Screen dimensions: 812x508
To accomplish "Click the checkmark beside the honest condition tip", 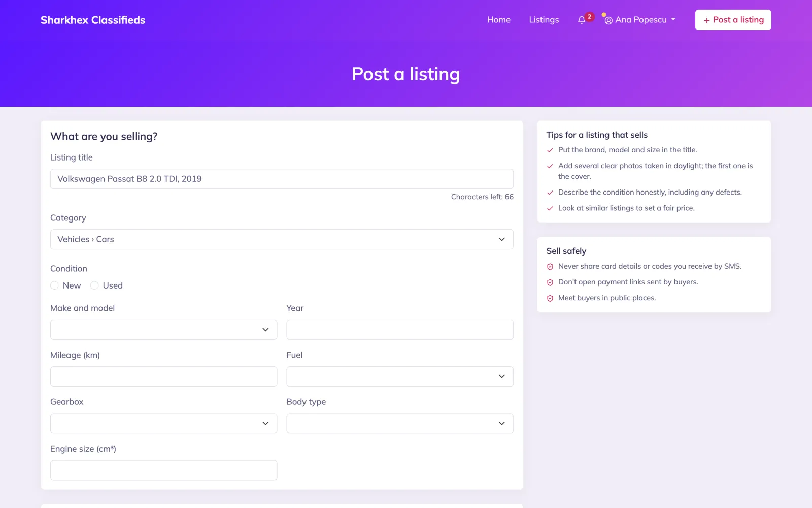I will [x=550, y=193].
